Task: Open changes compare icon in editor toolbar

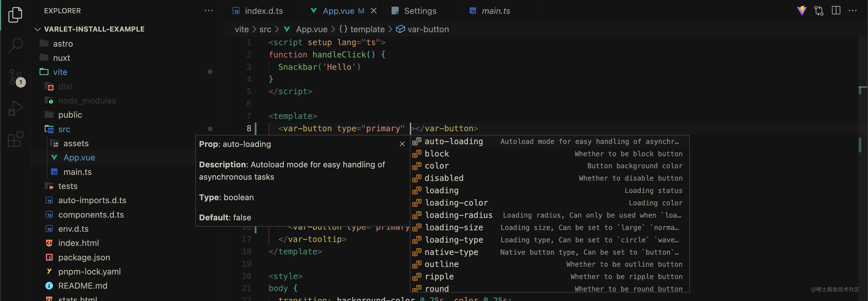Action: click(x=819, y=11)
